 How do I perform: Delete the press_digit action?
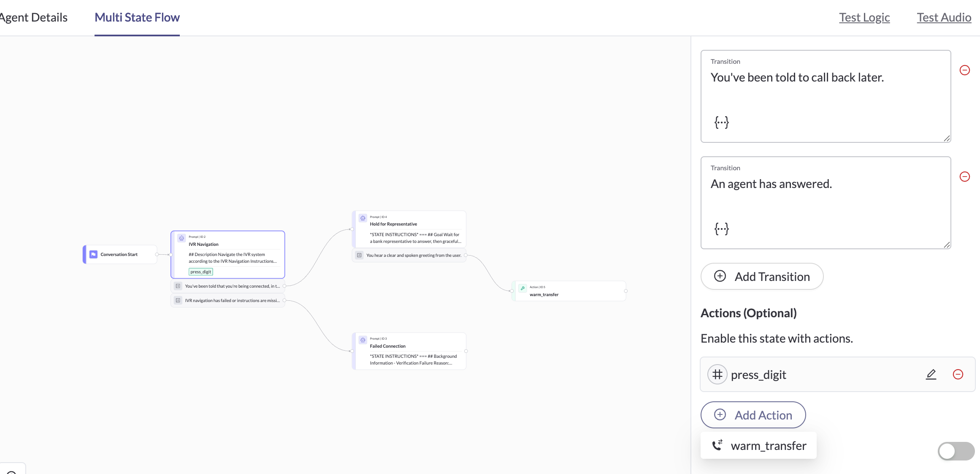pos(958,374)
